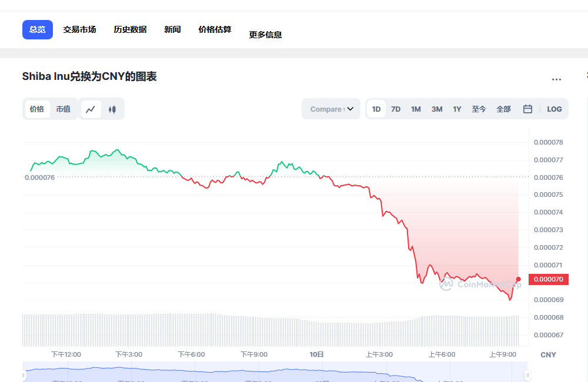The image size is (588, 382).
Task: Open the more options ellipsis menu
Action: 556,79
